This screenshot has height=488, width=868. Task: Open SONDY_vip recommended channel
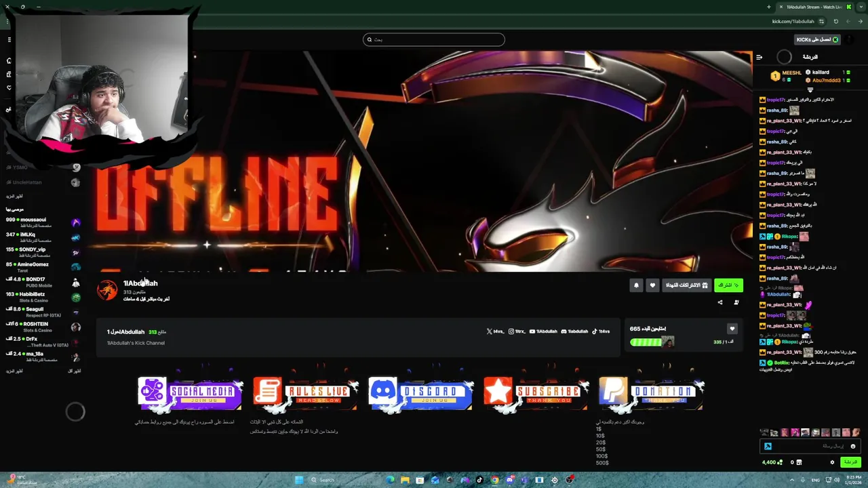[x=42, y=252]
